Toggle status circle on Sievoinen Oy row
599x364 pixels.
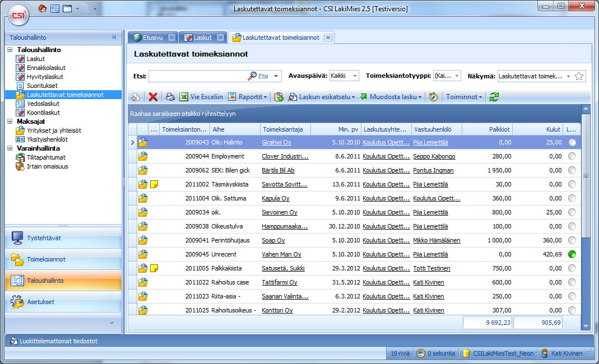pyautogui.click(x=572, y=212)
